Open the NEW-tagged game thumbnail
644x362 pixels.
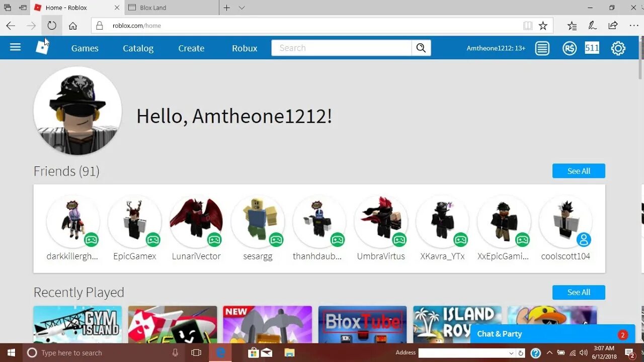(267, 324)
